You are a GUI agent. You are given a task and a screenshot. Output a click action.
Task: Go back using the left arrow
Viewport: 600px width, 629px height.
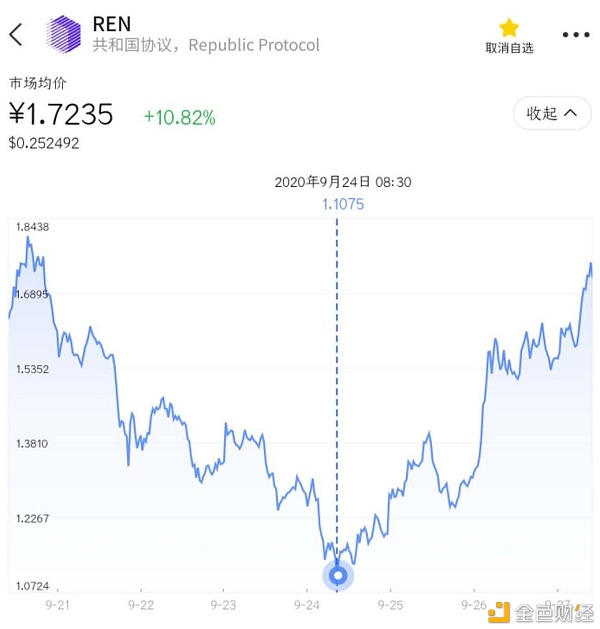point(16,34)
